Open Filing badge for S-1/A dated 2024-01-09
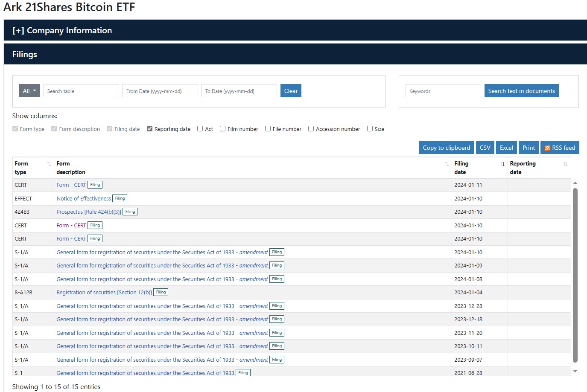The image size is (587, 392). [x=277, y=265]
